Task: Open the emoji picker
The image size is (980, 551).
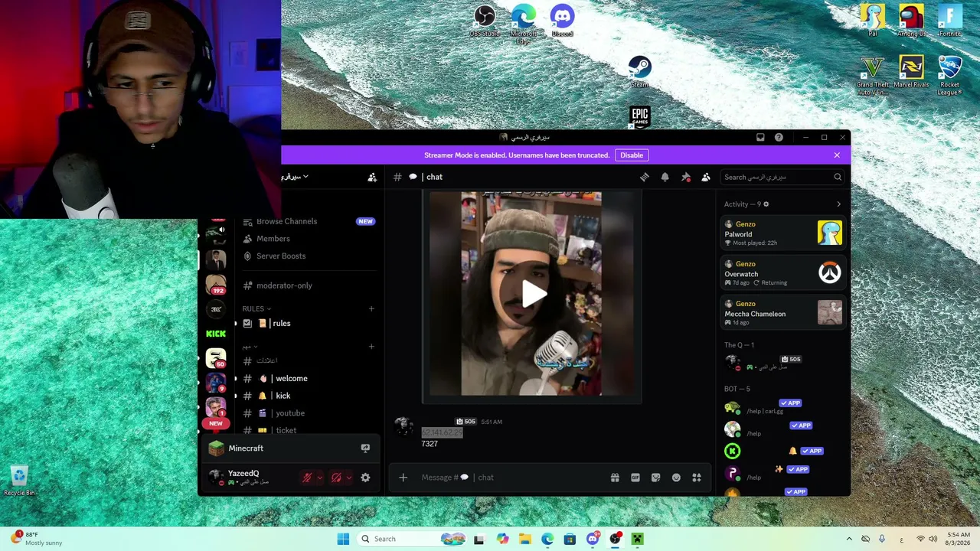Action: (676, 478)
